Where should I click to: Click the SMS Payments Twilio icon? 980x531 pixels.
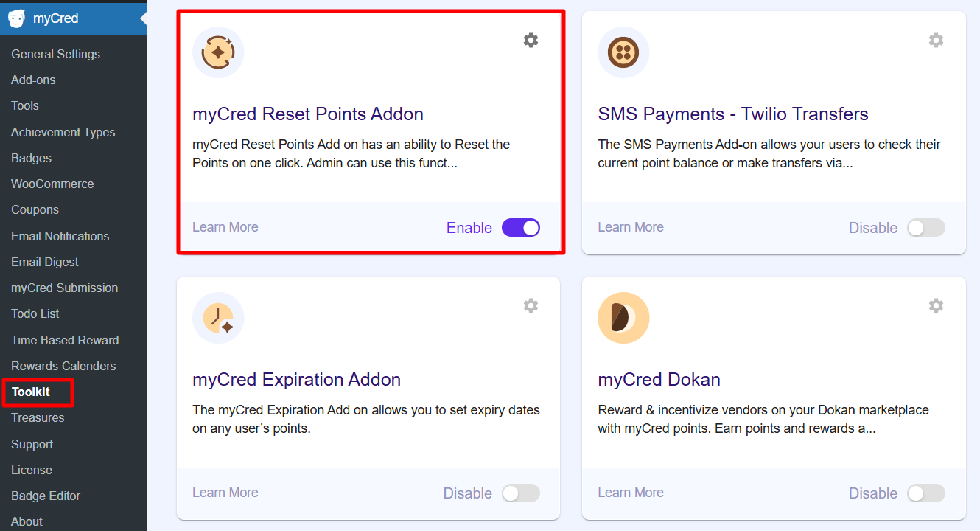(623, 52)
